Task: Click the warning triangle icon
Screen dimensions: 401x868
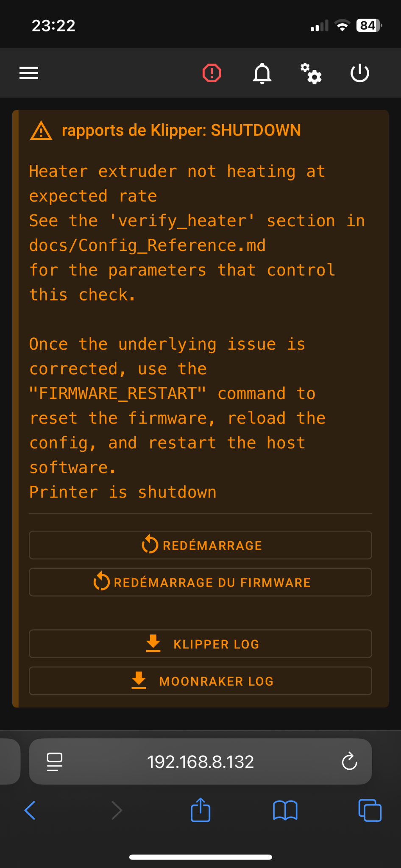Action: tap(41, 131)
